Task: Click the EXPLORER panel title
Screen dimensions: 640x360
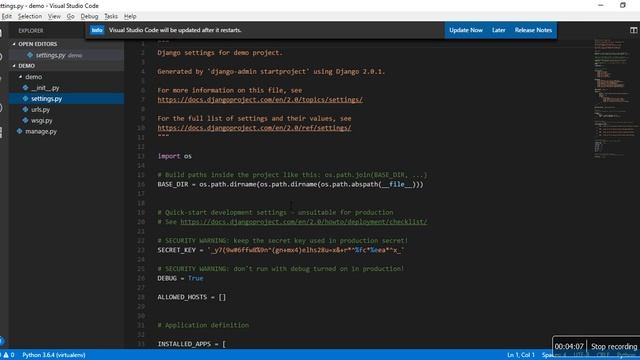Action: point(31,31)
